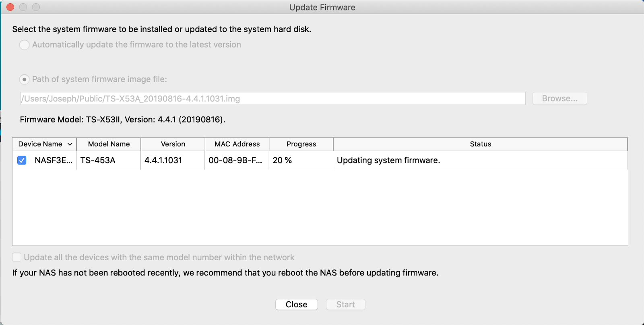Uncheck the NASF3E... device checkbox

point(22,160)
